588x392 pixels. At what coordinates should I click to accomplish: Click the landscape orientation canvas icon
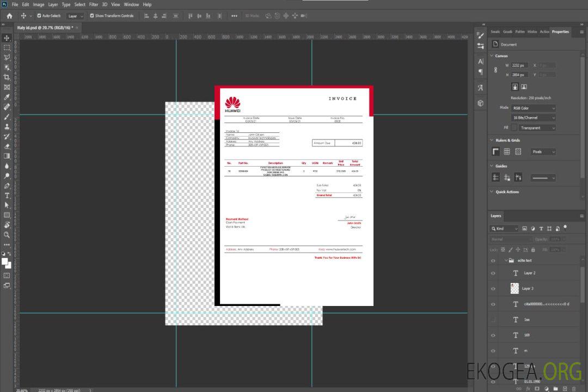[x=524, y=87]
